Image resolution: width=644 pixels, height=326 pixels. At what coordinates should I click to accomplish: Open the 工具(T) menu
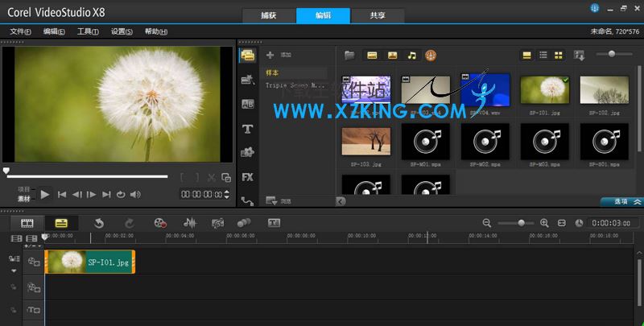[88, 31]
